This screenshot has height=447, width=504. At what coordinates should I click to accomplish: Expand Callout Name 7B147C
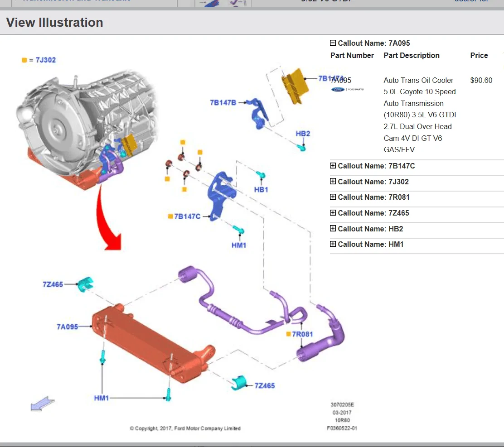(x=332, y=166)
